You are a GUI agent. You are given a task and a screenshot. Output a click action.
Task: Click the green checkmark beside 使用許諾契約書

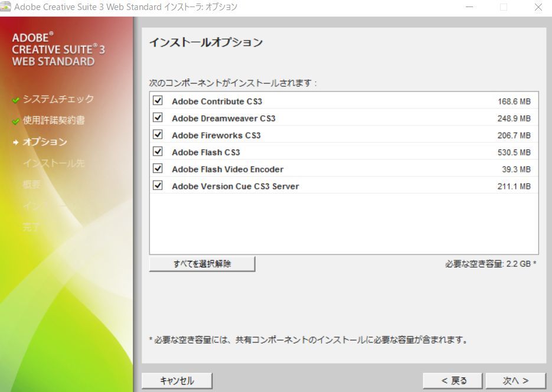tap(15, 122)
